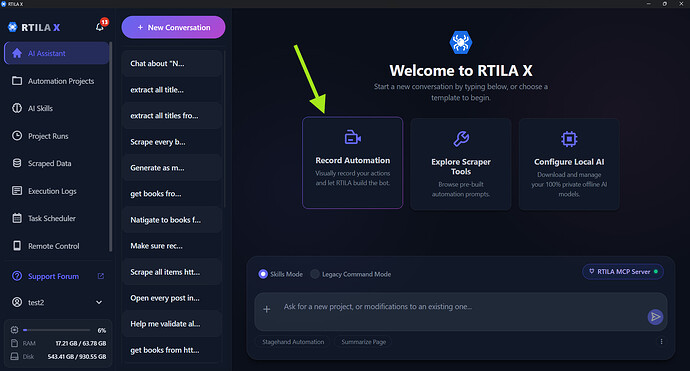Click the Task Scheduler calendar icon
The height and width of the screenshot is (371, 690).
click(17, 218)
